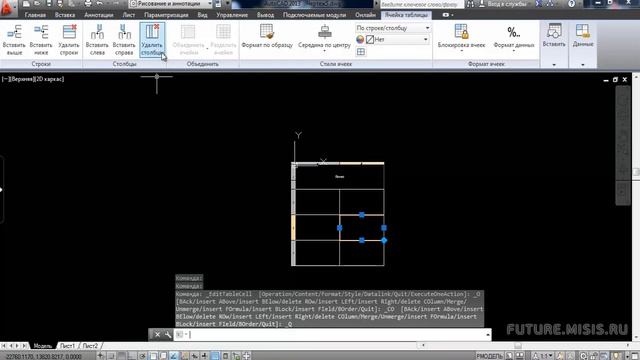Click the Формат ячеек panel title
The width and height of the screenshot is (640, 360).
486,64
